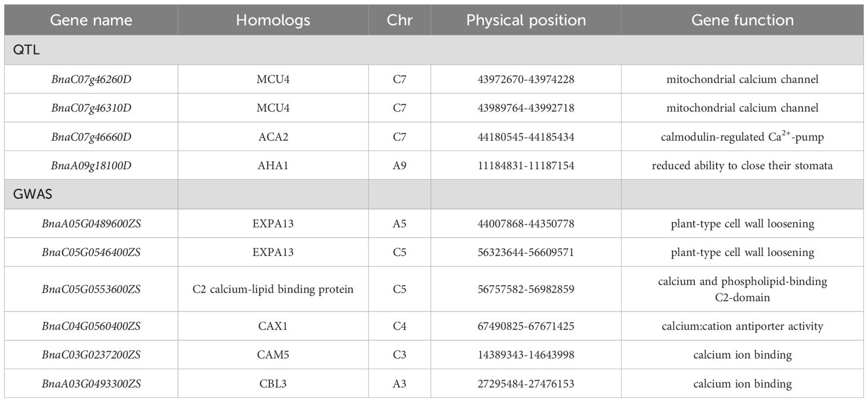
Task: Select the QTL section row
Action: coord(434,50)
